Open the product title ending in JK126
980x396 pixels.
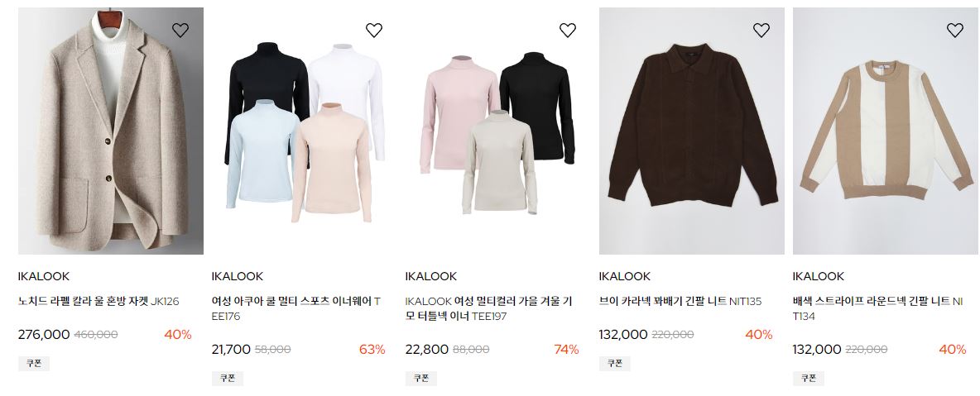[x=98, y=302]
